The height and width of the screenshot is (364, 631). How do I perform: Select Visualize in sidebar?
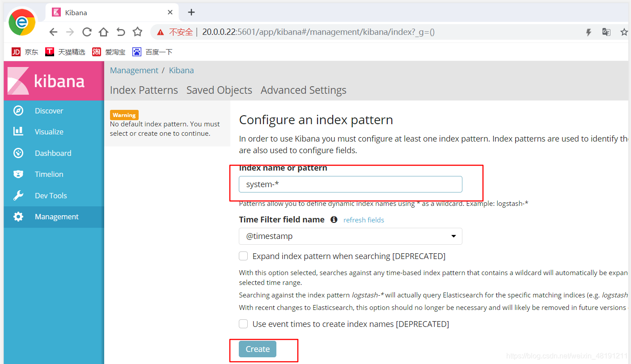pyautogui.click(x=54, y=132)
